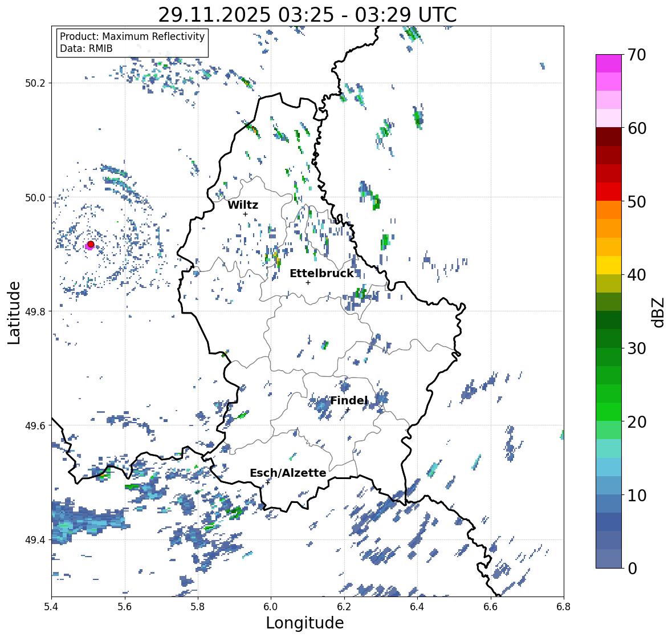Viewport: 672px width, 637px height.
Task: Click the 6.6 longitude tick label
Action: click(490, 607)
